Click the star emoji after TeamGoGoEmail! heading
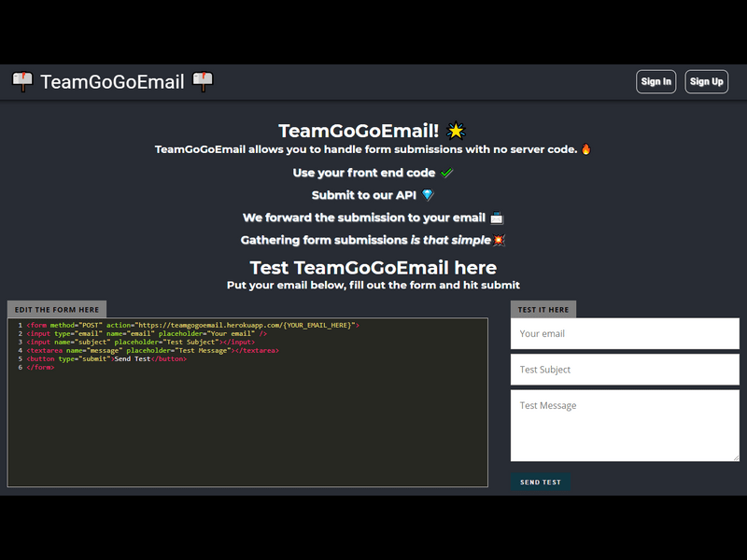Screen dimensions: 747x560 [453, 130]
